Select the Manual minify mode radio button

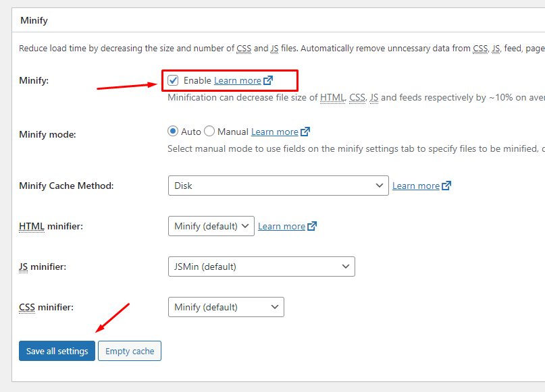(209, 132)
